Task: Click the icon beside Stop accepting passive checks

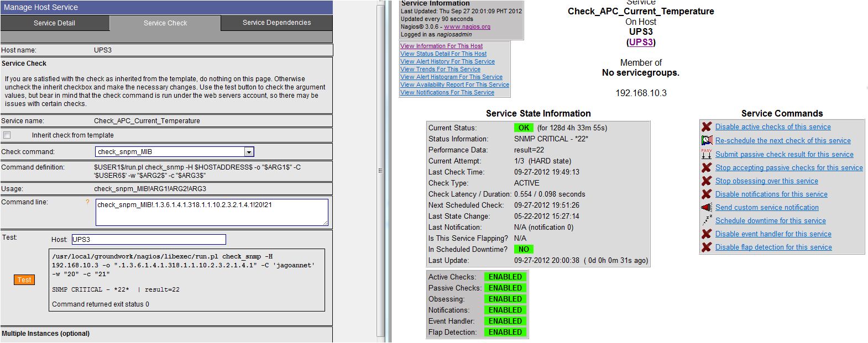Action: tap(707, 168)
